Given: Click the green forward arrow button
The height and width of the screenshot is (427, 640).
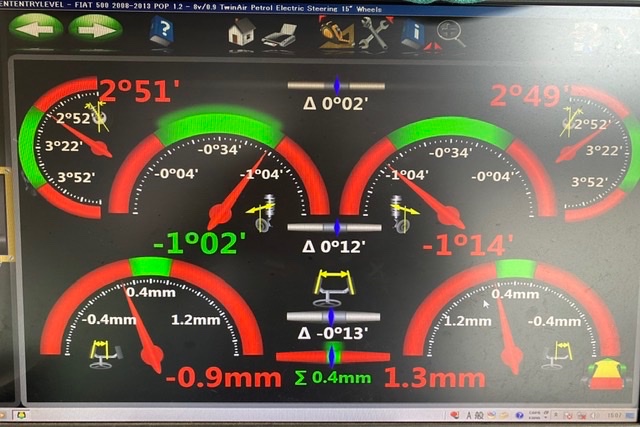Looking at the screenshot, I should 94,28.
